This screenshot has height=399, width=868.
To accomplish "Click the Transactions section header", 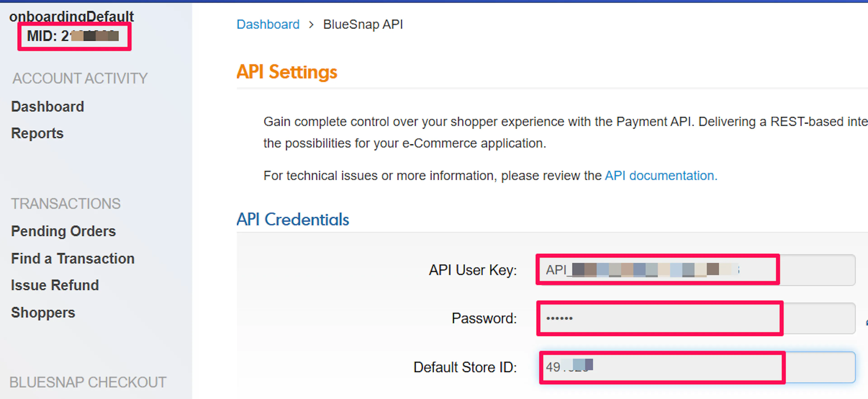I will pyautogui.click(x=66, y=204).
